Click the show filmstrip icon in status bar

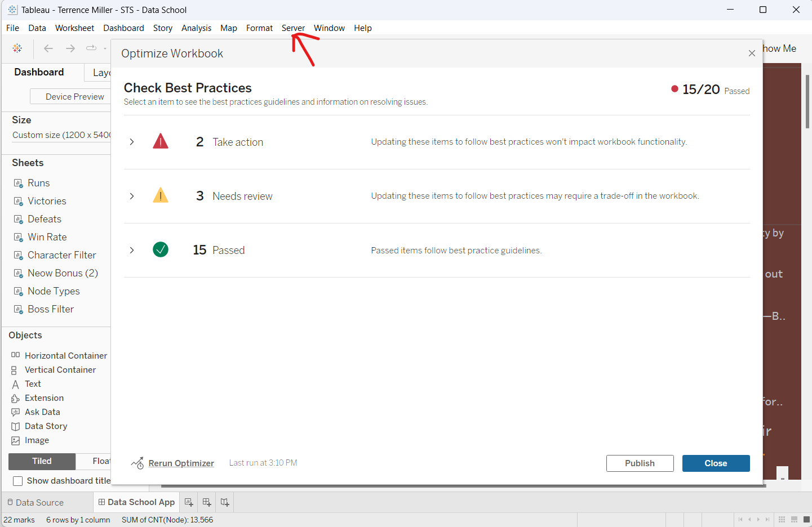pyautogui.click(x=794, y=520)
